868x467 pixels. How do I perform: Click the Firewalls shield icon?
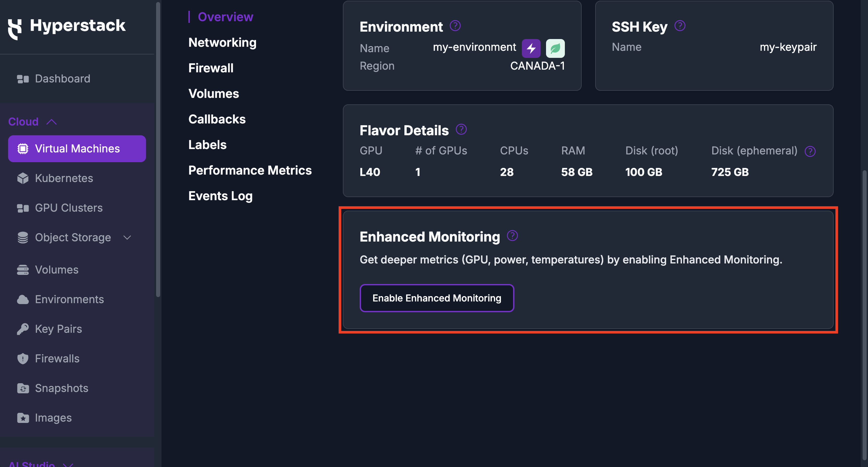pos(23,359)
